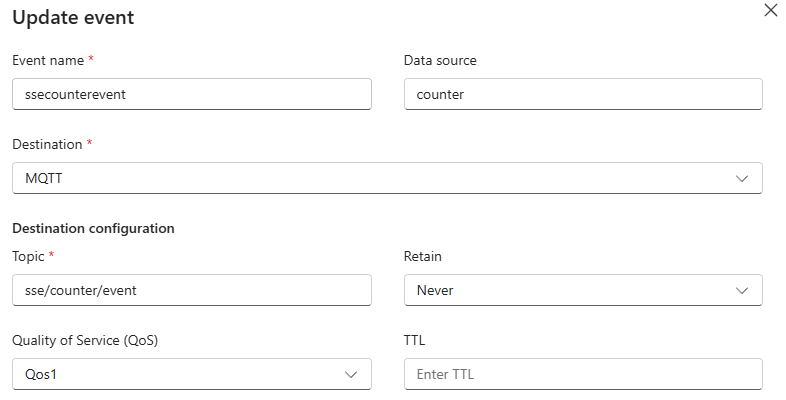Click the Destination configuration section heading

coord(93,228)
